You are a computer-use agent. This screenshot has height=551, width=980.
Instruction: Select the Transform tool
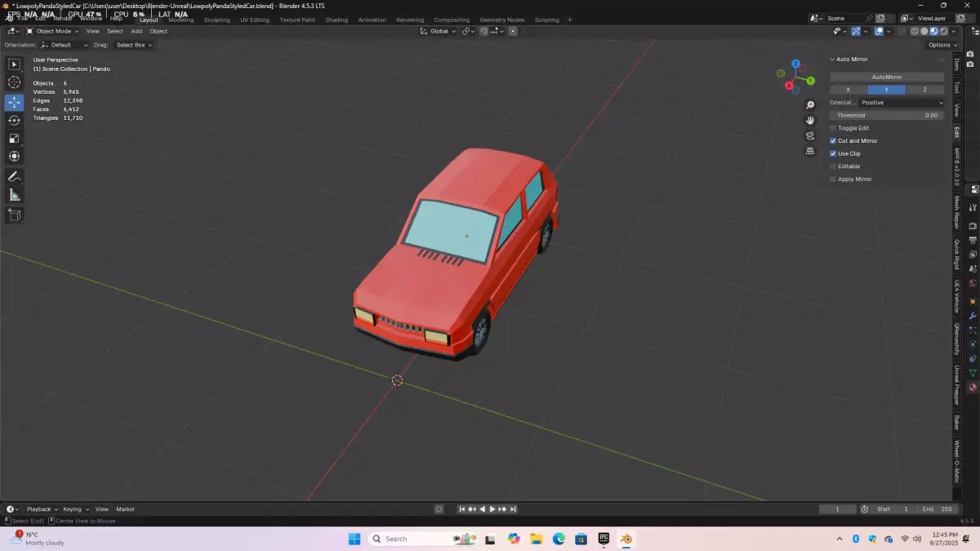coord(14,157)
